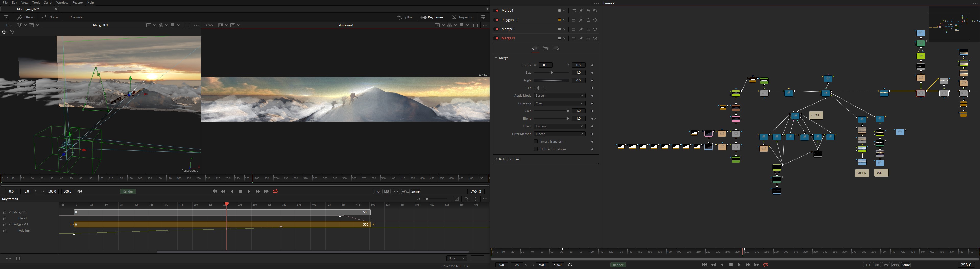Enable Flatten Transform checkbox

[x=536, y=149]
